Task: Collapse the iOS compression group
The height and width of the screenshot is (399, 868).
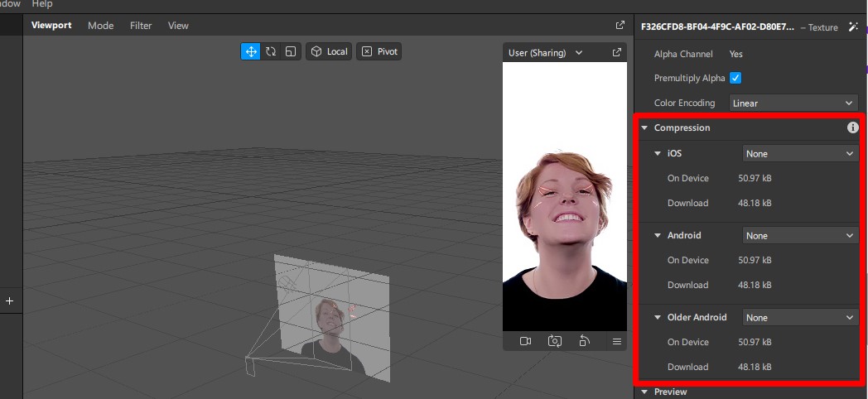Action: tap(658, 154)
